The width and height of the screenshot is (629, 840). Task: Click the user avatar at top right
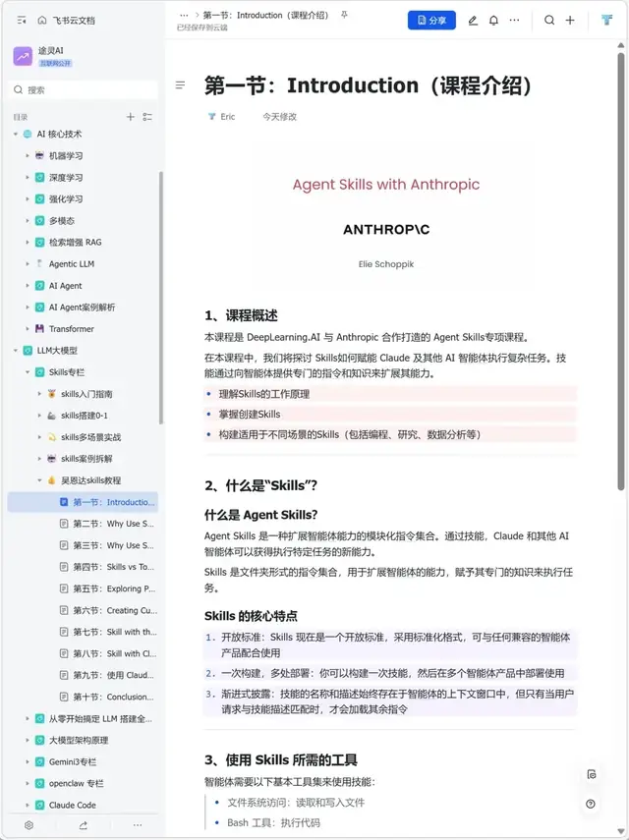pos(607,21)
